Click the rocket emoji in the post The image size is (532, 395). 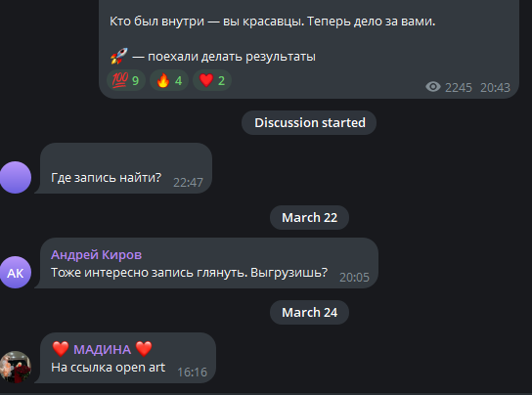pos(118,56)
